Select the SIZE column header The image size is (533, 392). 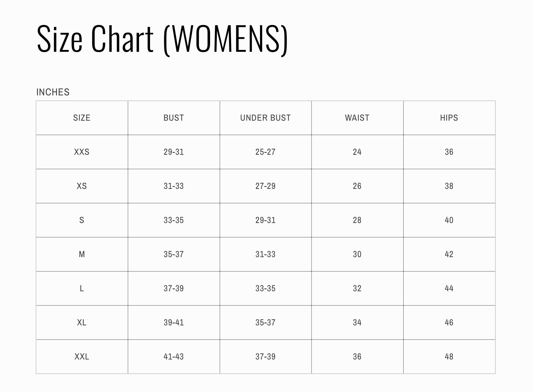click(82, 118)
